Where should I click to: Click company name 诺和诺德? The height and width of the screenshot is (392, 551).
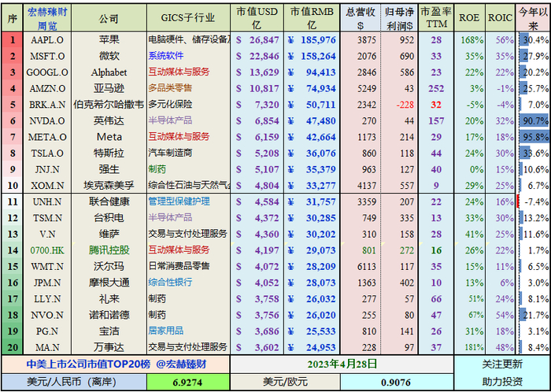[109, 315]
